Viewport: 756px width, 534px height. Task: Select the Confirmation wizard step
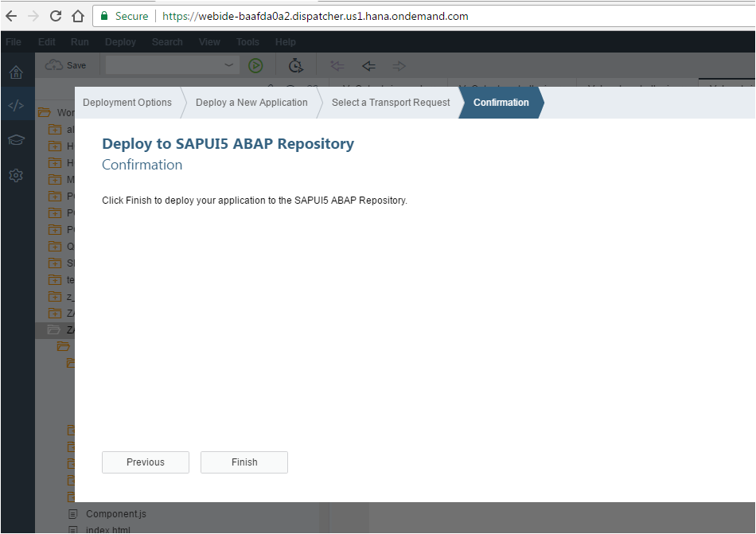[501, 103]
